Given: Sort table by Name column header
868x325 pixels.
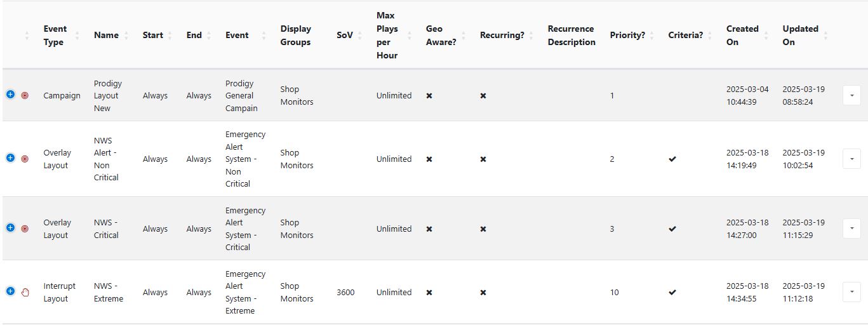Looking at the screenshot, I should (111, 36).
